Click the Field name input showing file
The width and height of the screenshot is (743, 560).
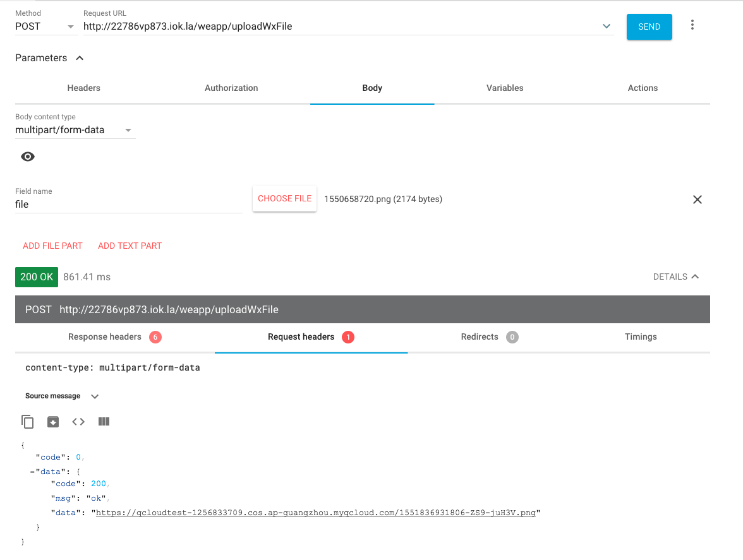click(126, 204)
